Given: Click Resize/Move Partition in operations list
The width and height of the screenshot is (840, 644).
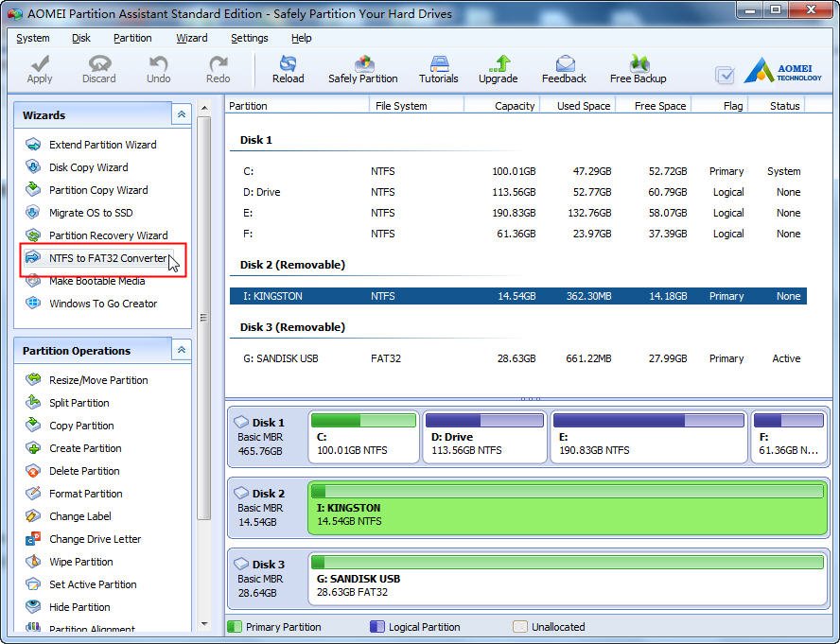Looking at the screenshot, I should coord(98,380).
